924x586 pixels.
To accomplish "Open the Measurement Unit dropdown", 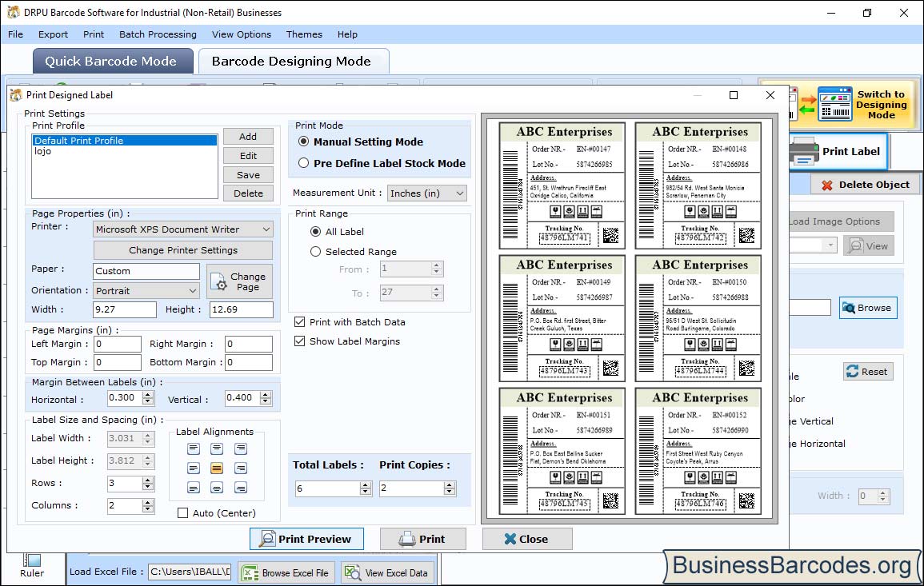I will pos(460,193).
